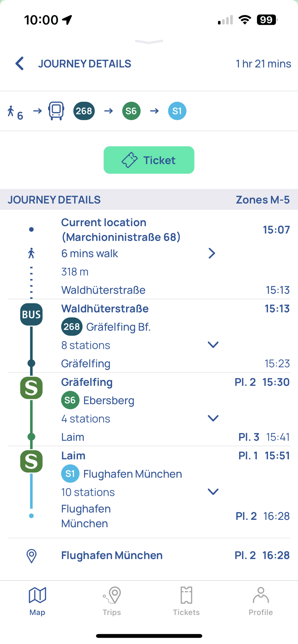Expand the 10 stations S1 list
Image resolution: width=298 pixels, height=644 pixels.
[x=213, y=492]
